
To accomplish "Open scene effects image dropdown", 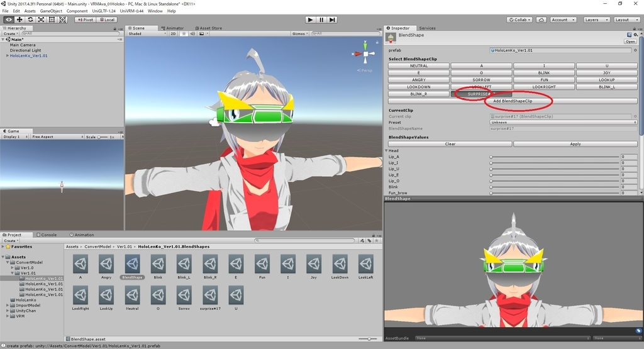I will click(x=203, y=34).
